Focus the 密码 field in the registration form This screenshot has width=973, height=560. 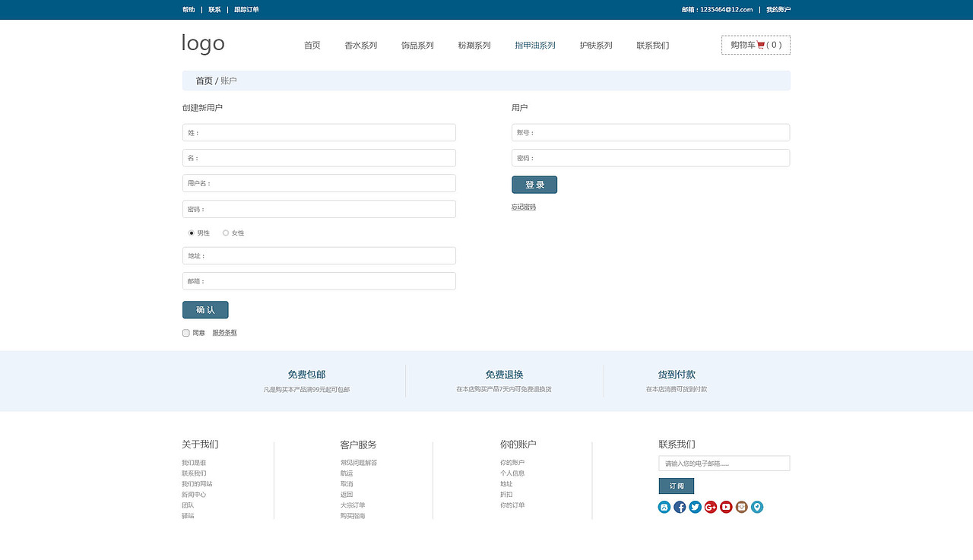(x=319, y=209)
